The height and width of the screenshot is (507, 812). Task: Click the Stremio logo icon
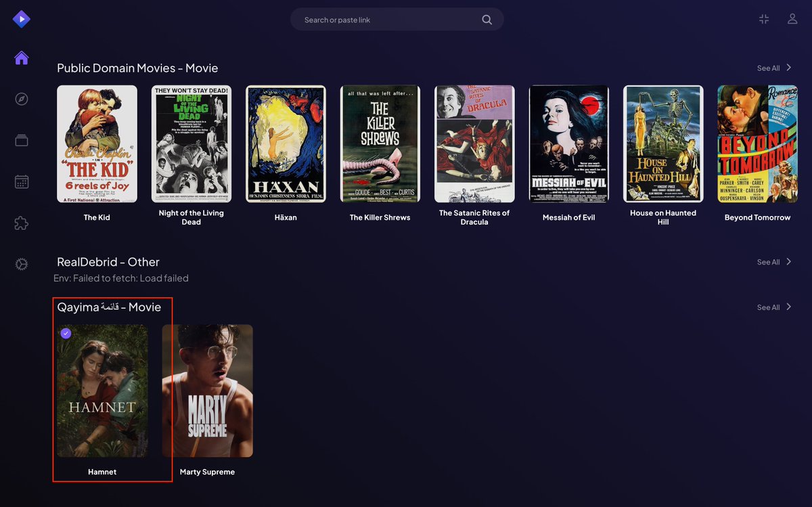click(22, 19)
